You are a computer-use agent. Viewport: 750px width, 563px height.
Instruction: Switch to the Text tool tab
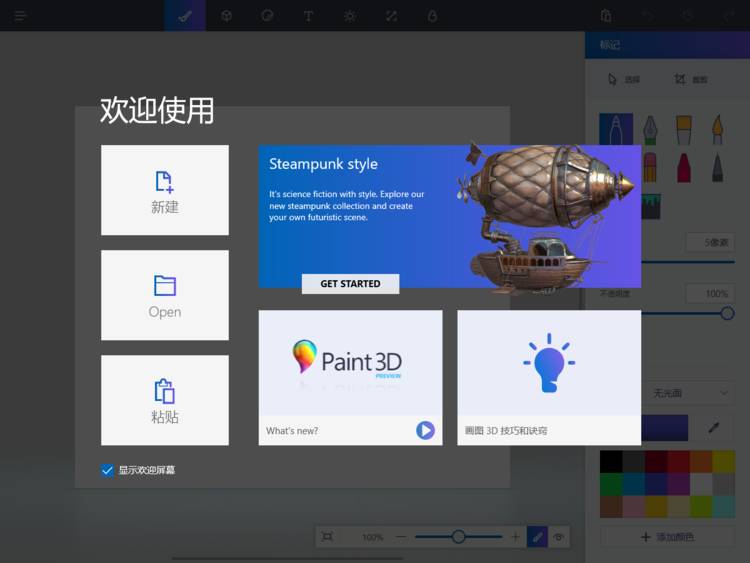309,16
